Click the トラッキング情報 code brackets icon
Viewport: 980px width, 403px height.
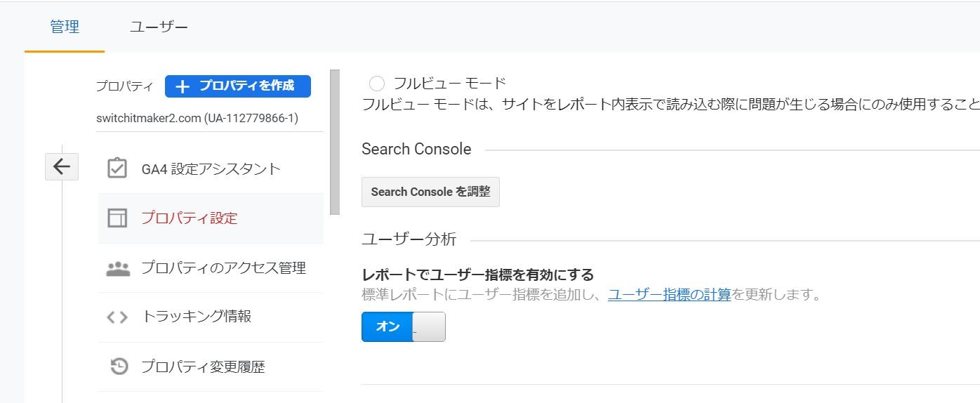pyautogui.click(x=117, y=317)
